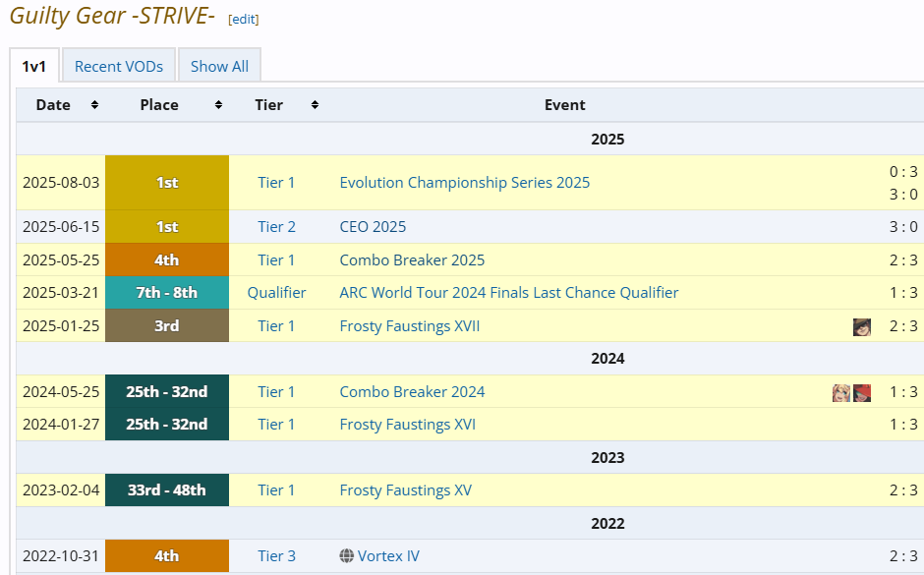Image resolution: width=924 pixels, height=575 pixels.
Task: Click the 3rd place cell
Action: [x=167, y=325]
